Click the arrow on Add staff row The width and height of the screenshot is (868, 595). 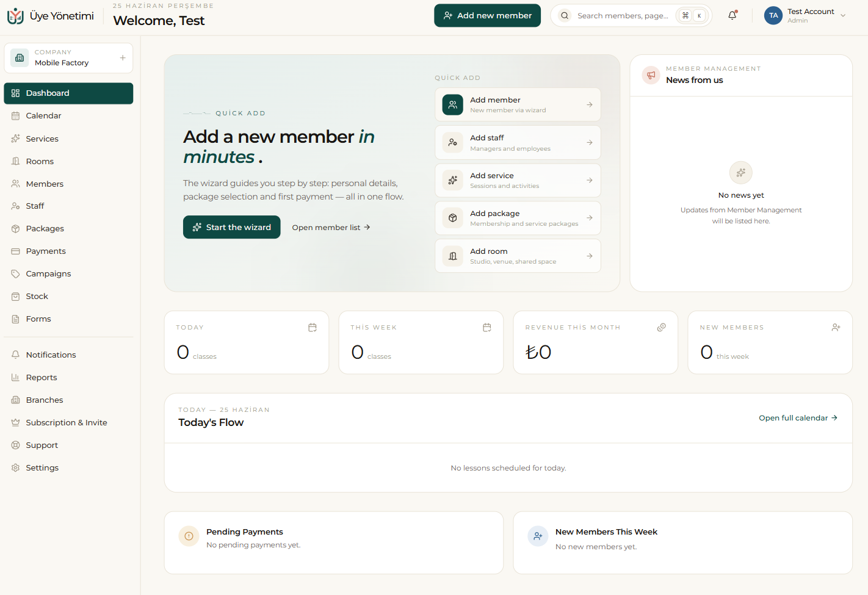590,142
